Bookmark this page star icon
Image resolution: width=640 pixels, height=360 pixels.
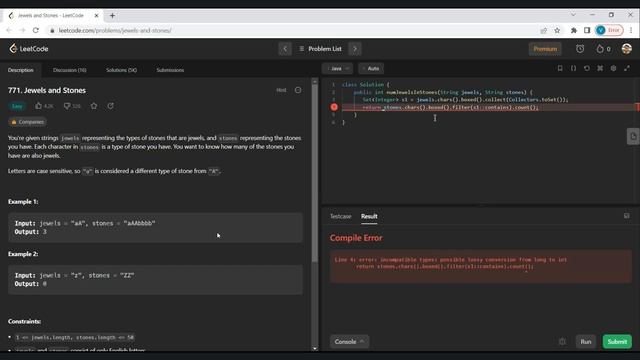[557, 30]
